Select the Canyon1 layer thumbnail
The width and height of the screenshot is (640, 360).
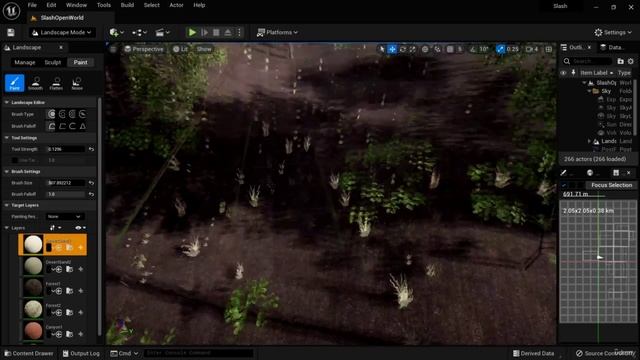33,331
